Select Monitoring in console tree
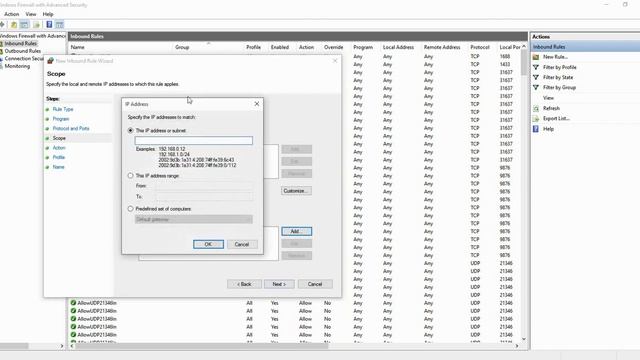Viewport: 640px width, 360px height. pyautogui.click(x=17, y=66)
